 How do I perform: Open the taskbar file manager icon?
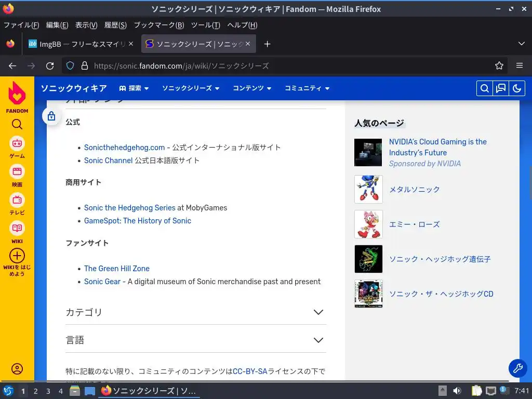click(75, 391)
